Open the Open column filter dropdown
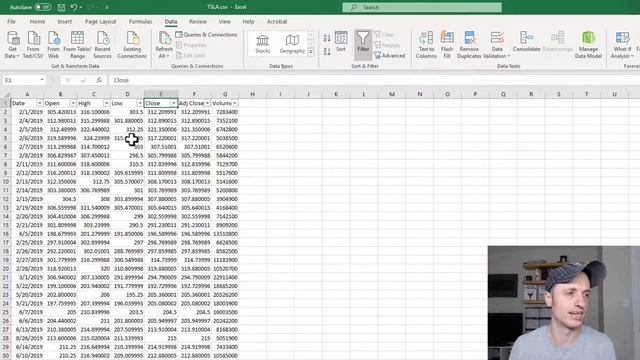 (x=73, y=103)
